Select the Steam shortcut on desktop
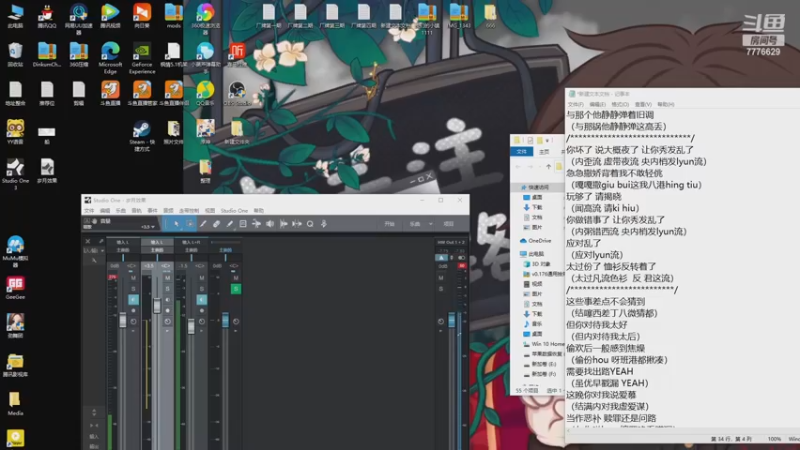The image size is (800, 450). [x=141, y=136]
